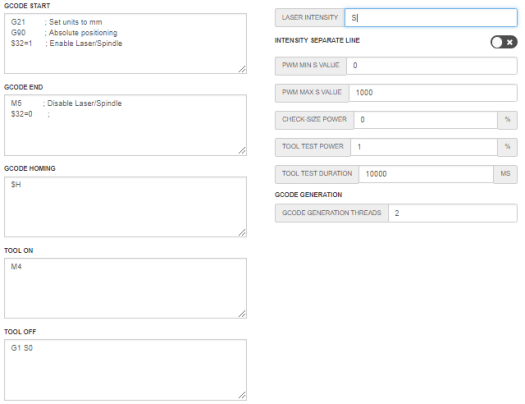Click the MS unit label of Tool Test Duration
The width and height of the screenshot is (525, 404).
(505, 174)
